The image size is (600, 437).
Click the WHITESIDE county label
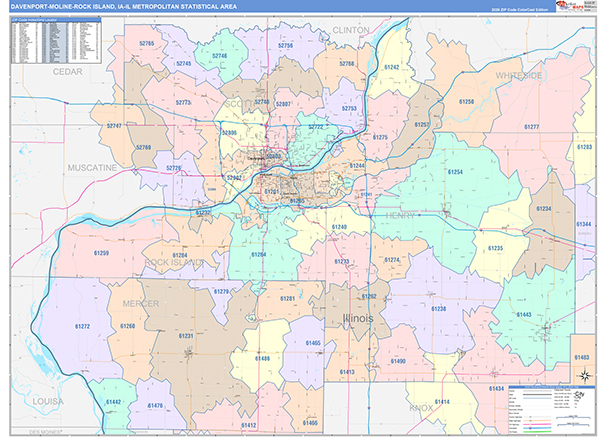coord(519,76)
